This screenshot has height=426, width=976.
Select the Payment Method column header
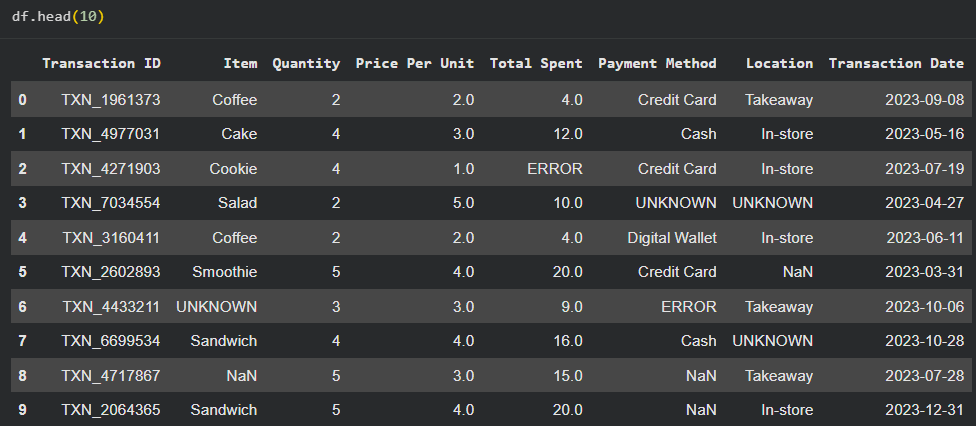657,63
